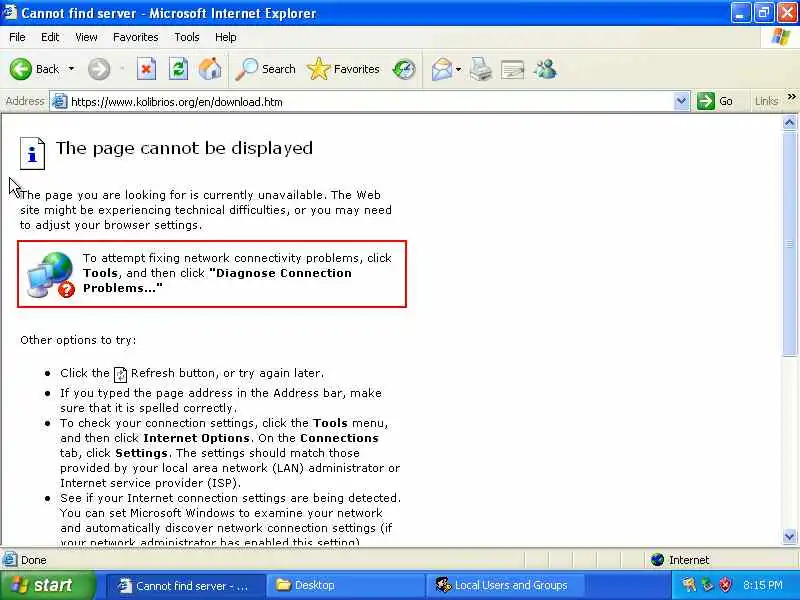Click the grayed Forward arrow button

[99, 69]
